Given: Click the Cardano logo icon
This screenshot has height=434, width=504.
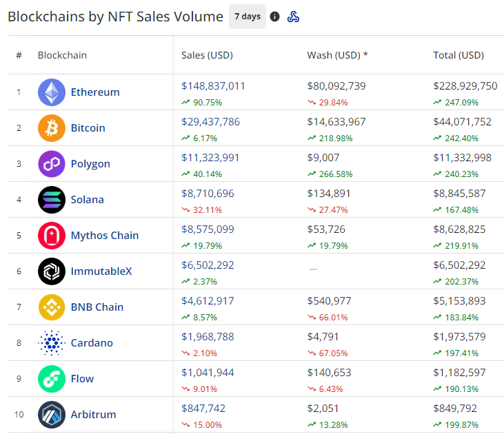Looking at the screenshot, I should point(52,343).
